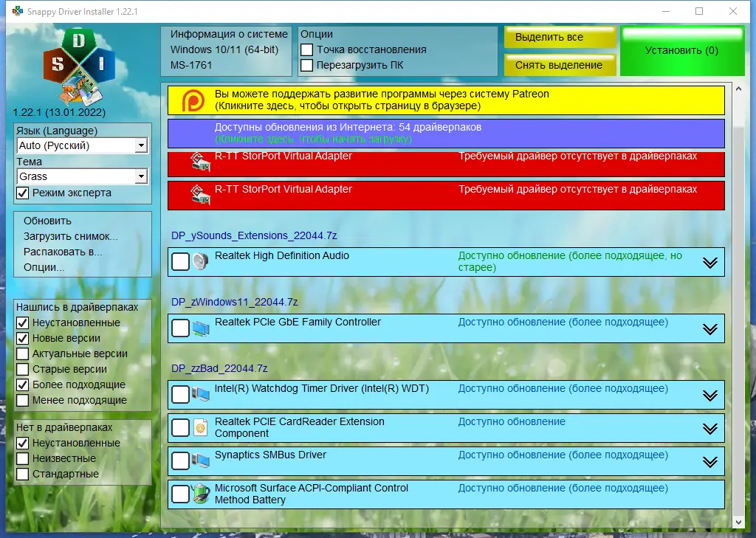Select the Synaptics SMBus Driver checkbox
Viewport: 756px width, 538px height.
[180, 461]
